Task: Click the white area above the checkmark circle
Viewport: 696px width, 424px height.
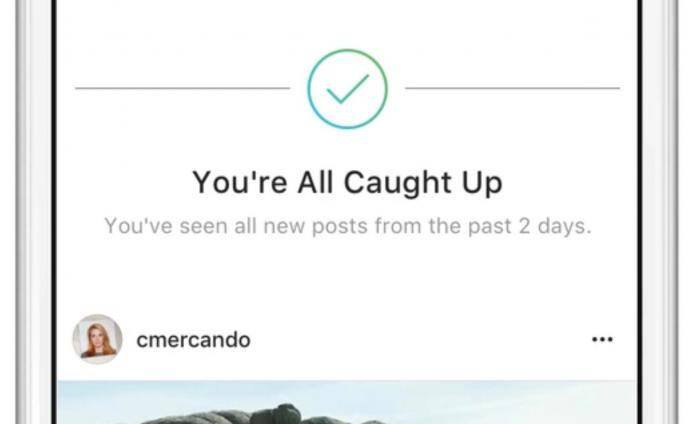Action: tap(347, 22)
